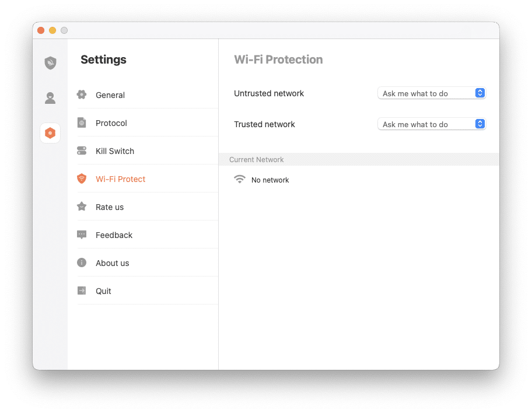Click the no network Wi-Fi status icon
Image resolution: width=532 pixels, height=413 pixels.
point(239,179)
